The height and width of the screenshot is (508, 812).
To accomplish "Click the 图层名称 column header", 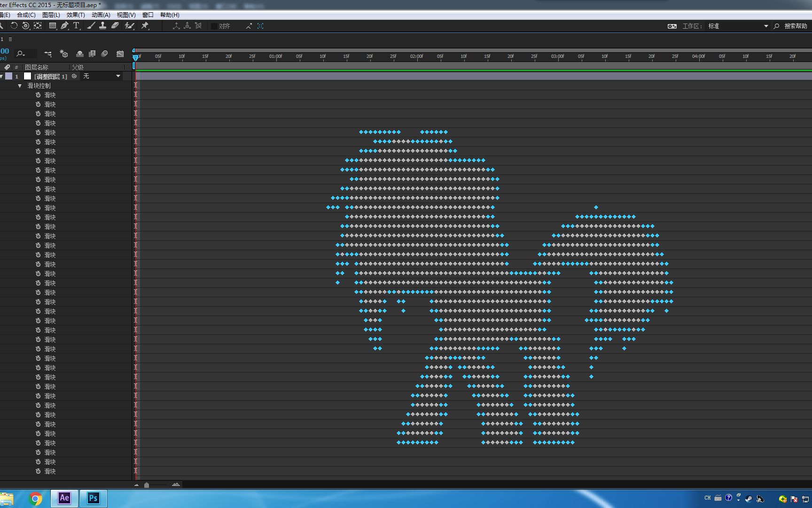I will click(37, 67).
